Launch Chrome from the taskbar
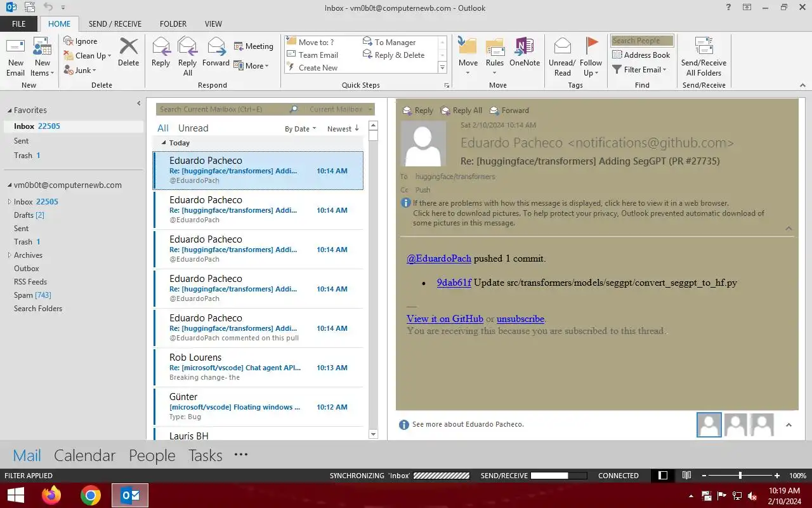The image size is (812, 508). pos(91,495)
